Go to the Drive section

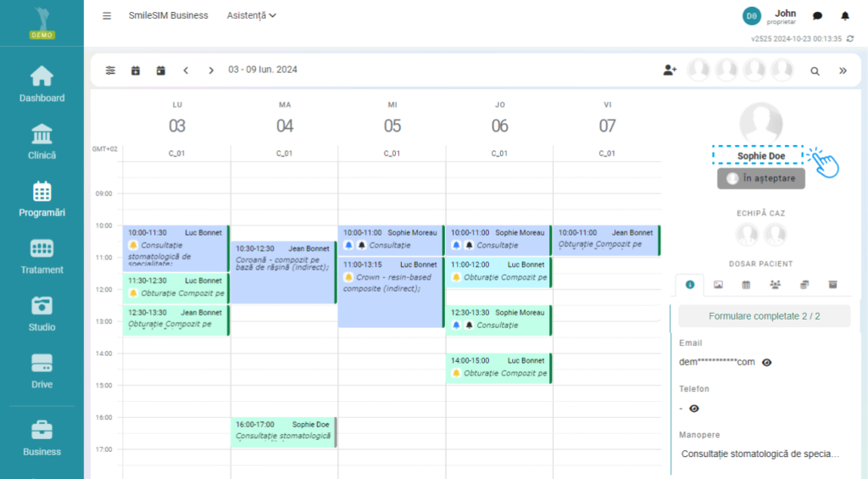42,370
